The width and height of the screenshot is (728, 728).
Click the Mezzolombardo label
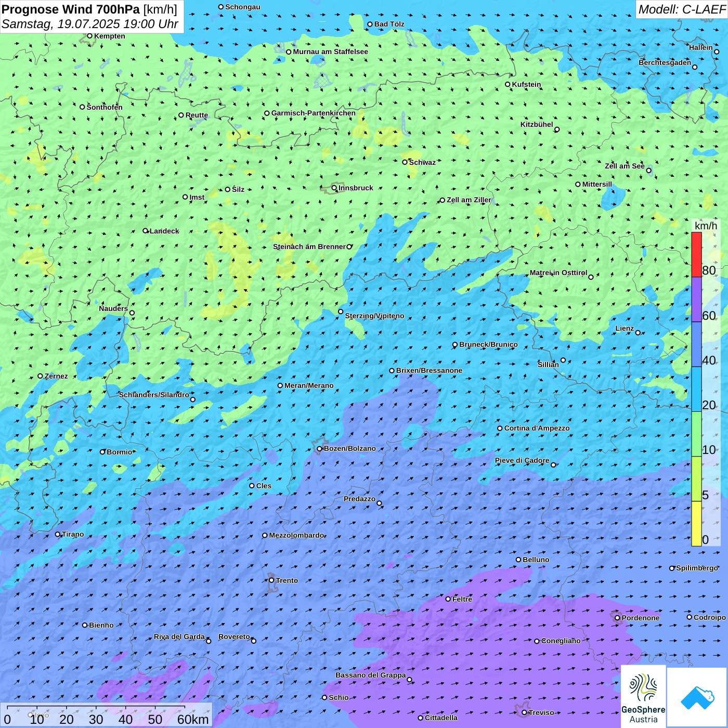[x=296, y=535]
